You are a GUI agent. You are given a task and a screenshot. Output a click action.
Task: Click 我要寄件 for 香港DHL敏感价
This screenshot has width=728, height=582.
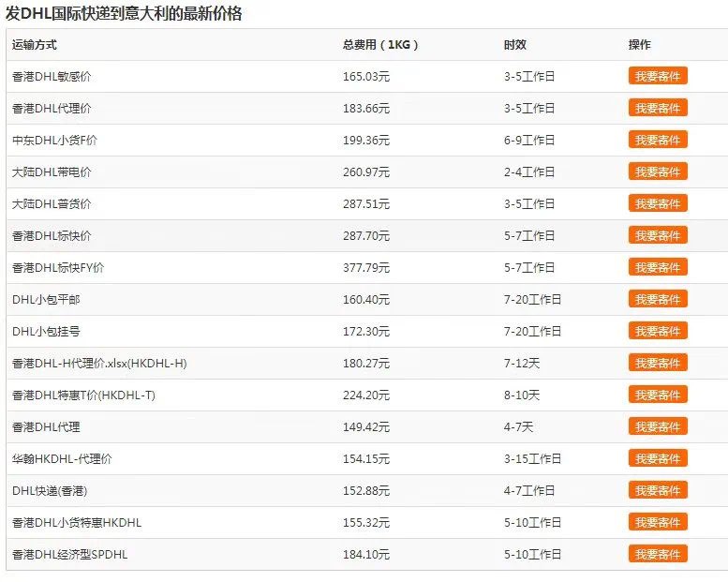pyautogui.click(x=658, y=76)
